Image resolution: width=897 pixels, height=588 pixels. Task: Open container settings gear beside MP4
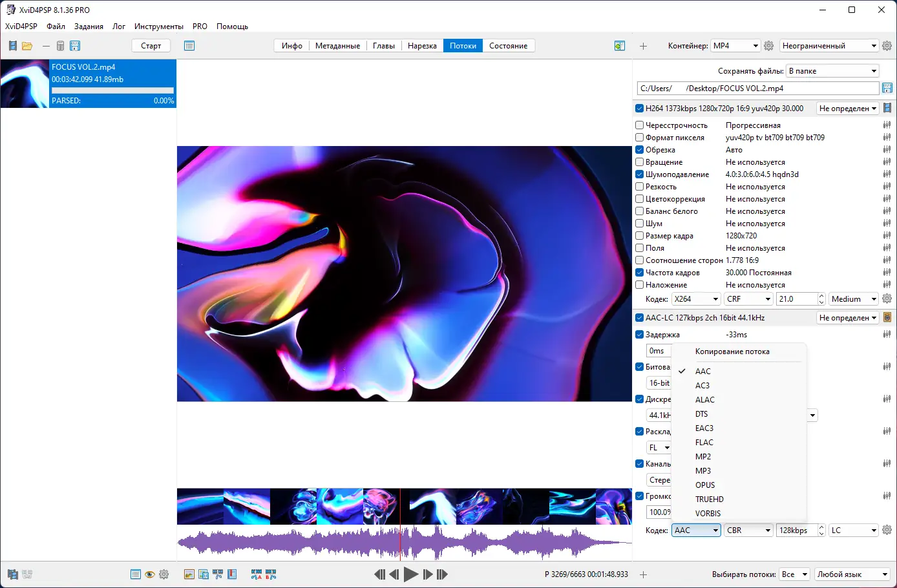click(x=769, y=46)
